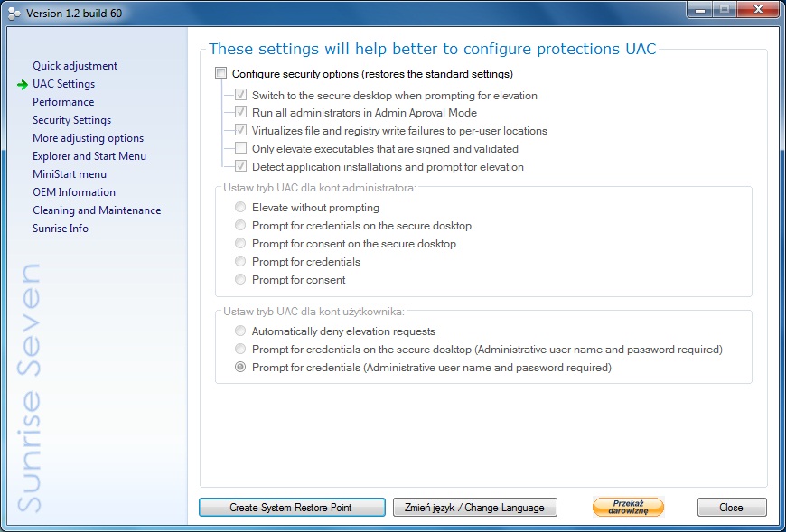Select Elevate without prompting radio option
The width and height of the screenshot is (786, 532).
pyautogui.click(x=241, y=208)
